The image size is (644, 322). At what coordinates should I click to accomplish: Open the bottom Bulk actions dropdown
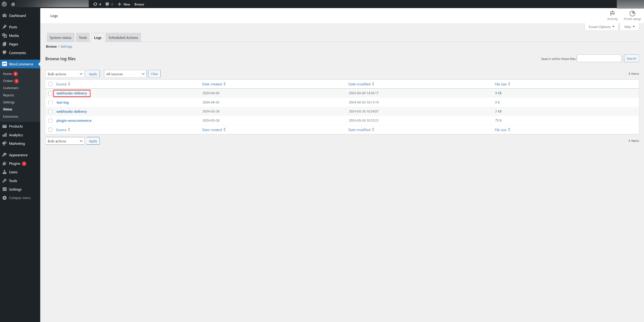pyautogui.click(x=65, y=141)
